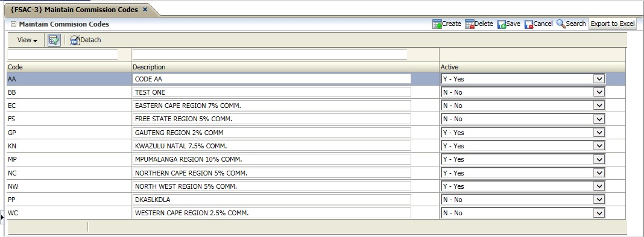Open the Active dropdown for code WC
Screen dimensions: 644x237
tap(599, 213)
